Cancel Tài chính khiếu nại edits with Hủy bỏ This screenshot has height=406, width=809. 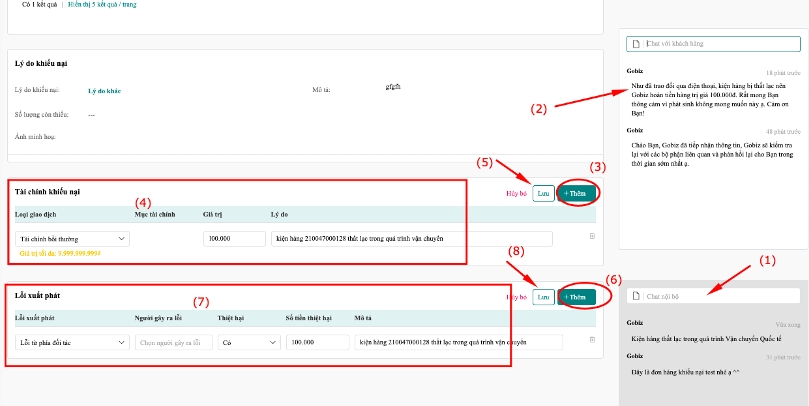[x=516, y=193]
